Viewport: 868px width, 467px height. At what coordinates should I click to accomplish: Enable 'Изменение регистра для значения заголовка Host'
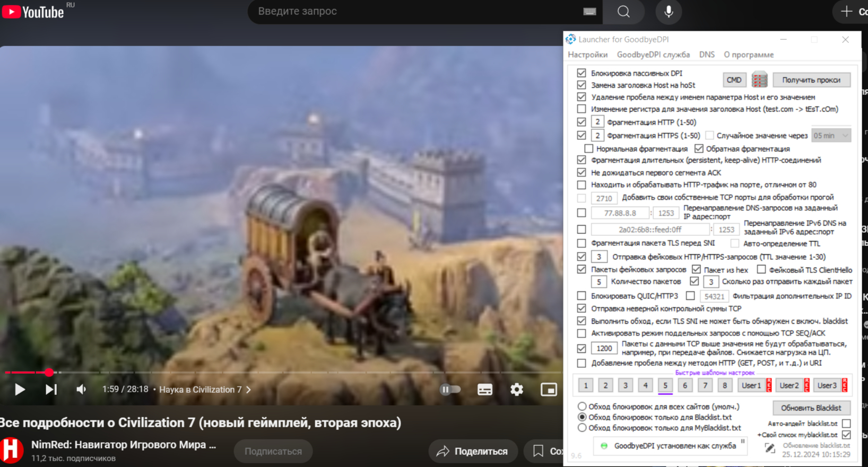tap(581, 109)
